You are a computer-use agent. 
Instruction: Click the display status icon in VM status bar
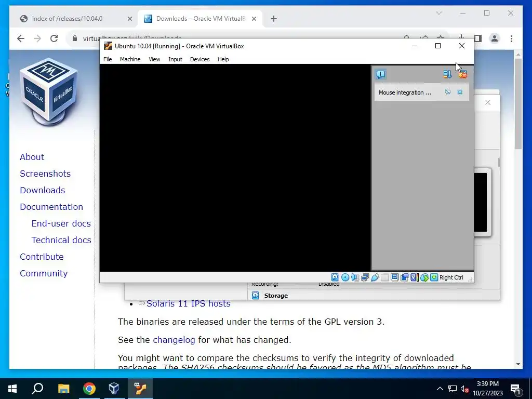(x=395, y=277)
